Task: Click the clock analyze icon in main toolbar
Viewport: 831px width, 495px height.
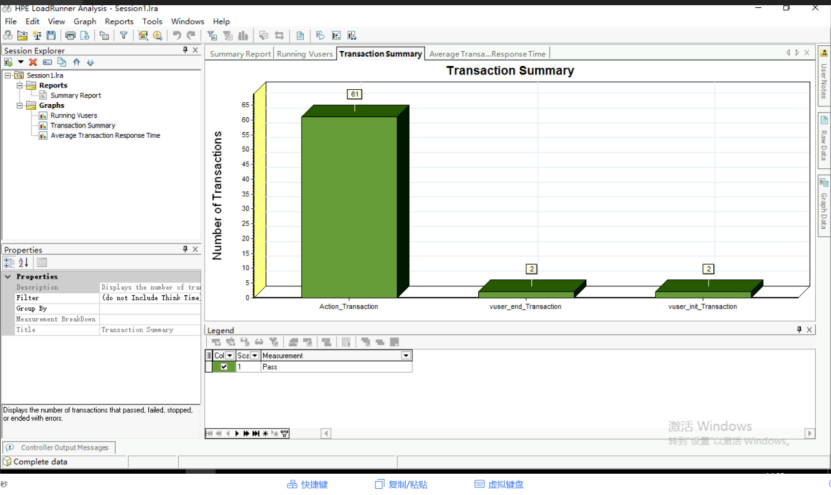Action: [157, 36]
